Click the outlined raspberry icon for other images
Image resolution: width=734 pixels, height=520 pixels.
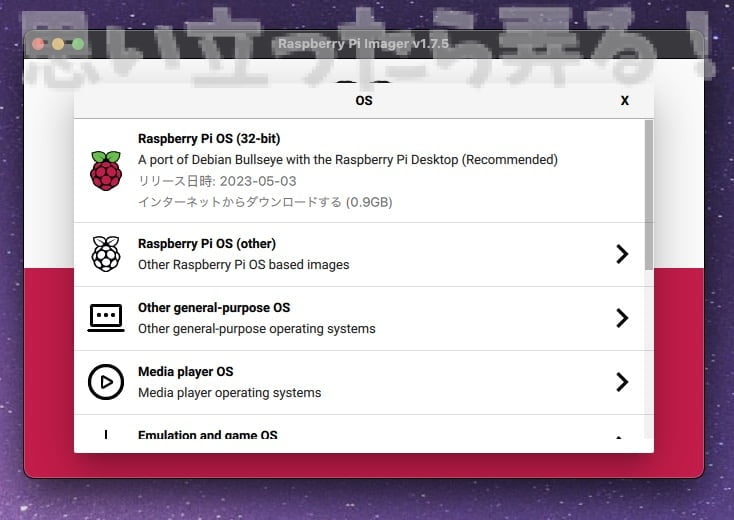[x=105, y=254]
